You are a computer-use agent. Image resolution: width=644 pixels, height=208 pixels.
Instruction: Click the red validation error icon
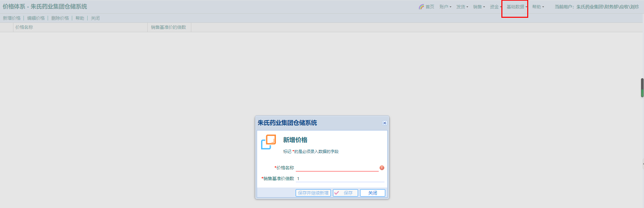pyautogui.click(x=382, y=168)
